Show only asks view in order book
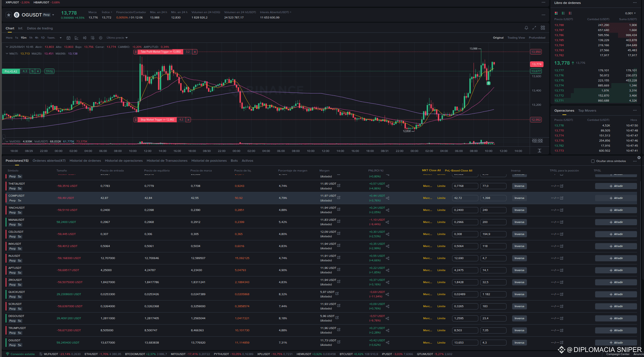Viewport: 644px width, 357px height. click(x=570, y=13)
